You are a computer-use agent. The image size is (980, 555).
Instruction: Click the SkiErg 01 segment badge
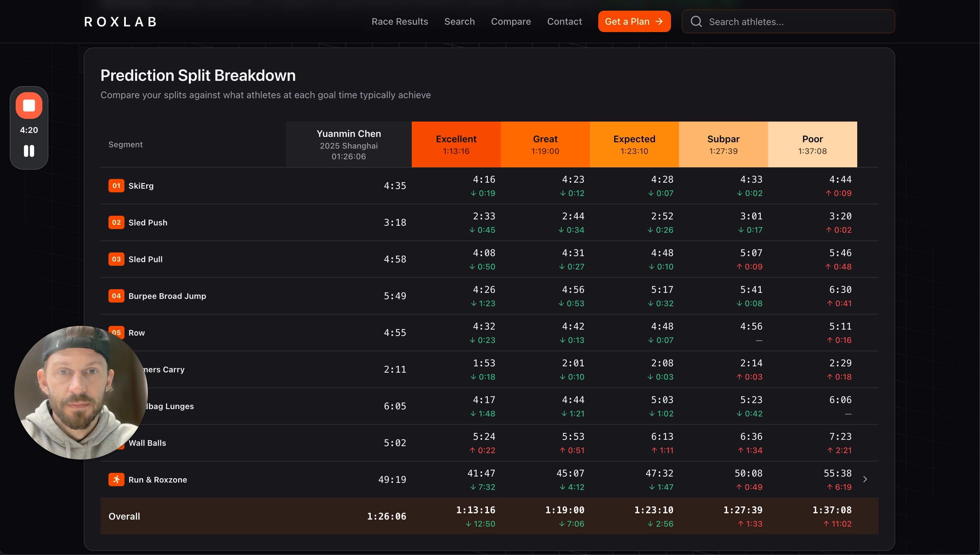tap(116, 186)
